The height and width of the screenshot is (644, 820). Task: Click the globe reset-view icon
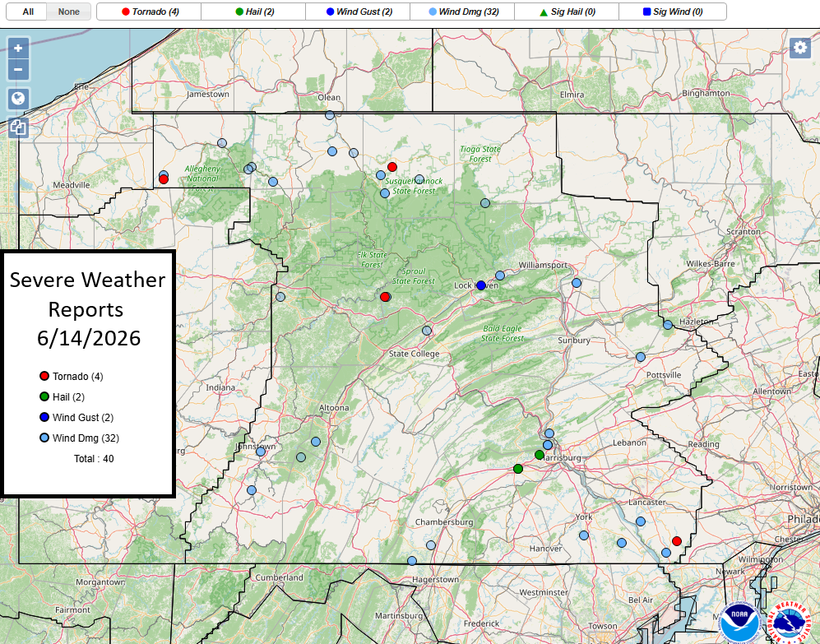pos(18,99)
